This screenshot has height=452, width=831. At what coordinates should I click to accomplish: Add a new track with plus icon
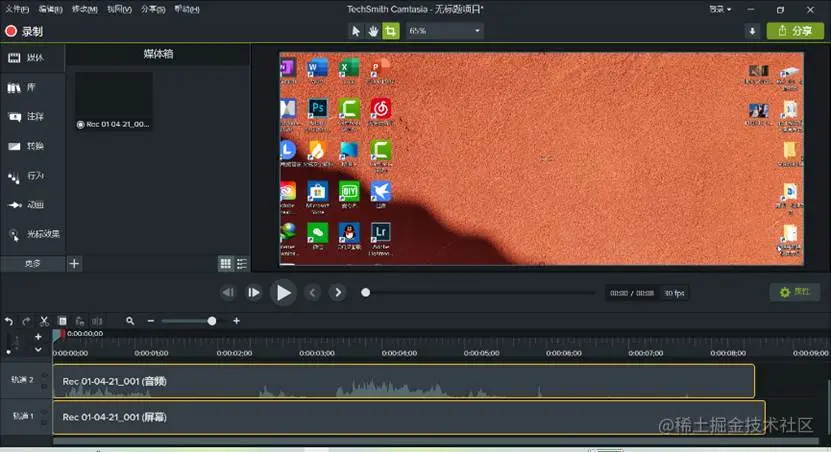point(38,336)
